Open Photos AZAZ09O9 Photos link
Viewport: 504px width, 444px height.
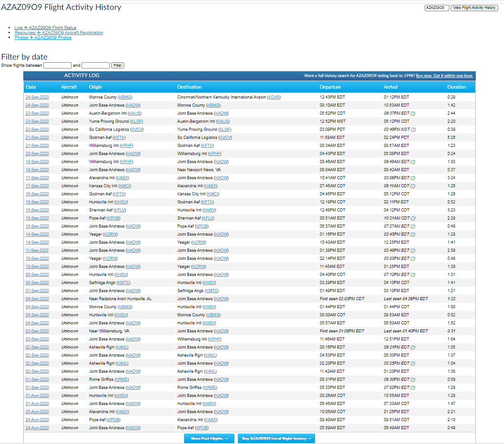[x=43, y=37]
